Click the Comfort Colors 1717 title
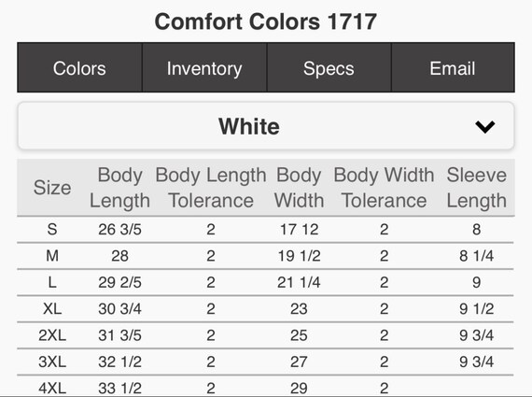Screen dimensions: 532x397 click(266, 21)
